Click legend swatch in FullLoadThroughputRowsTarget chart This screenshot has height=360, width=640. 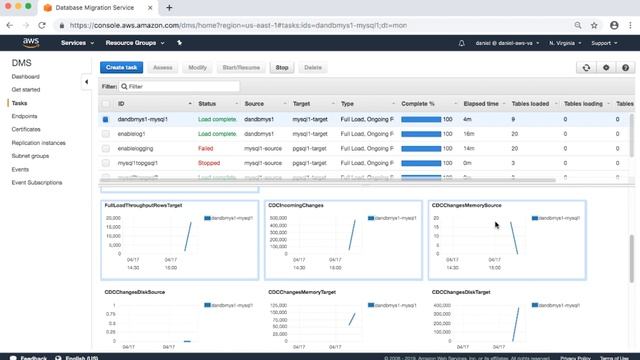pyautogui.click(x=207, y=218)
